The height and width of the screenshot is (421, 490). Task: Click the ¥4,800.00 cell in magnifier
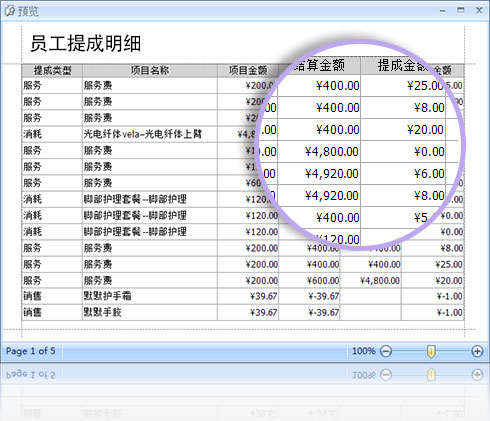332,152
